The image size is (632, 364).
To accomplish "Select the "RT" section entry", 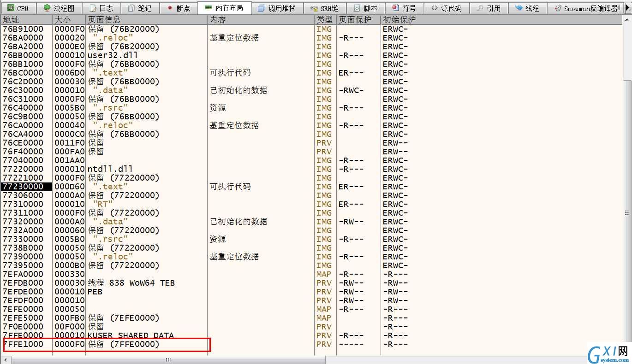I will click(x=103, y=204).
